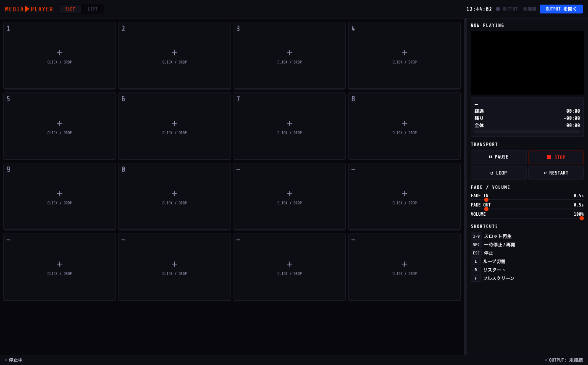Click the Media Player logo

(29, 9)
